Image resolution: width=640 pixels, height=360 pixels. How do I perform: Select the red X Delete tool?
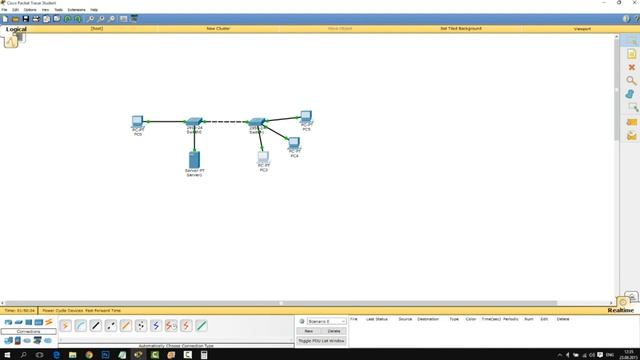631,67
